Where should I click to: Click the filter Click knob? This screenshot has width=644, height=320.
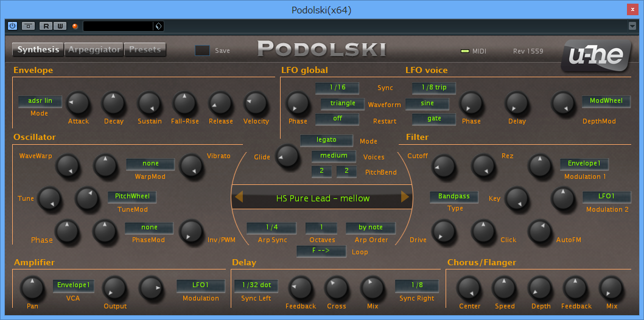coord(483,231)
